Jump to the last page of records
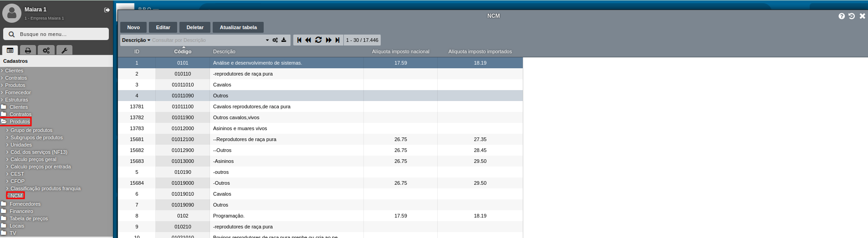 coord(337,40)
